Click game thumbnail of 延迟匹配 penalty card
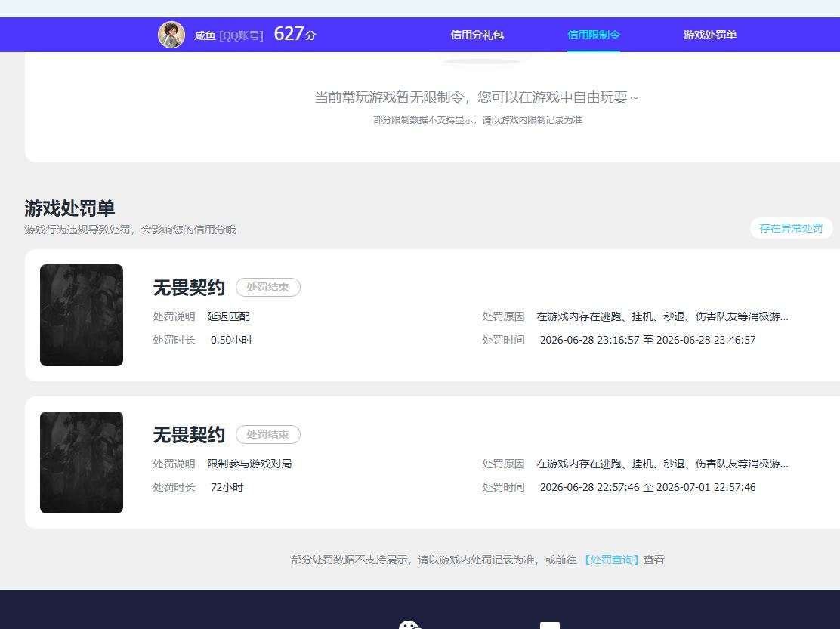 tap(82, 316)
